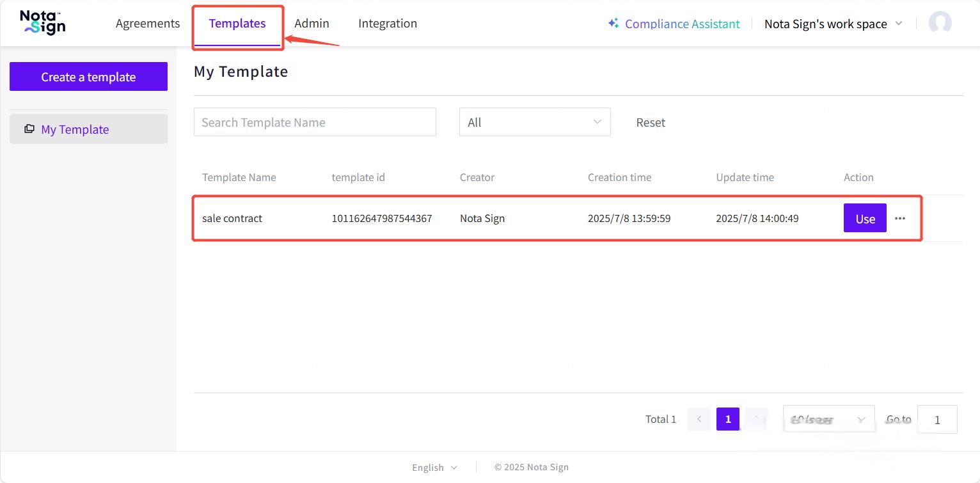This screenshot has width=980, height=483.
Task: Focus the Search Template Name field
Action: tap(315, 122)
